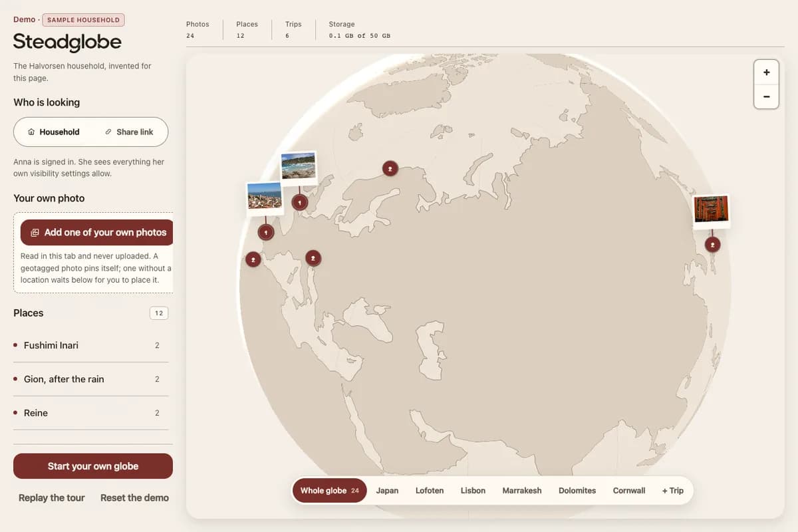
Task: Click the Trips 6 stat
Action: tap(293, 30)
